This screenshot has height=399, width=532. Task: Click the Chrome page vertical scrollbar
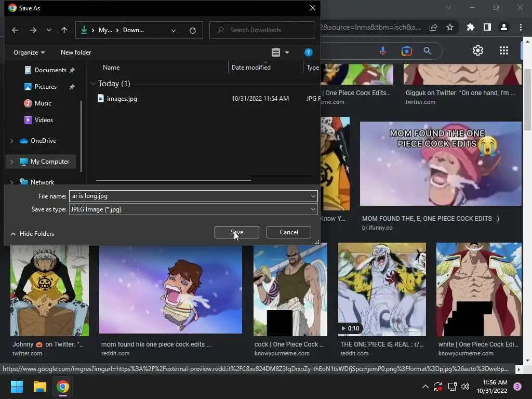[527, 100]
